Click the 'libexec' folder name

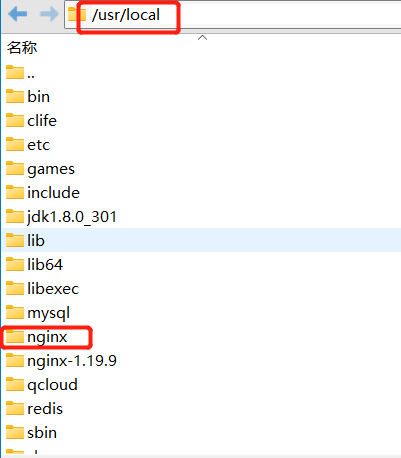[53, 289]
